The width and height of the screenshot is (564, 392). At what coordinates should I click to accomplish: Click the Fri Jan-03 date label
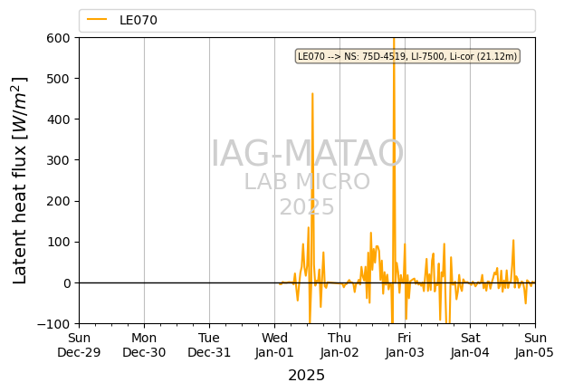click(x=405, y=345)
